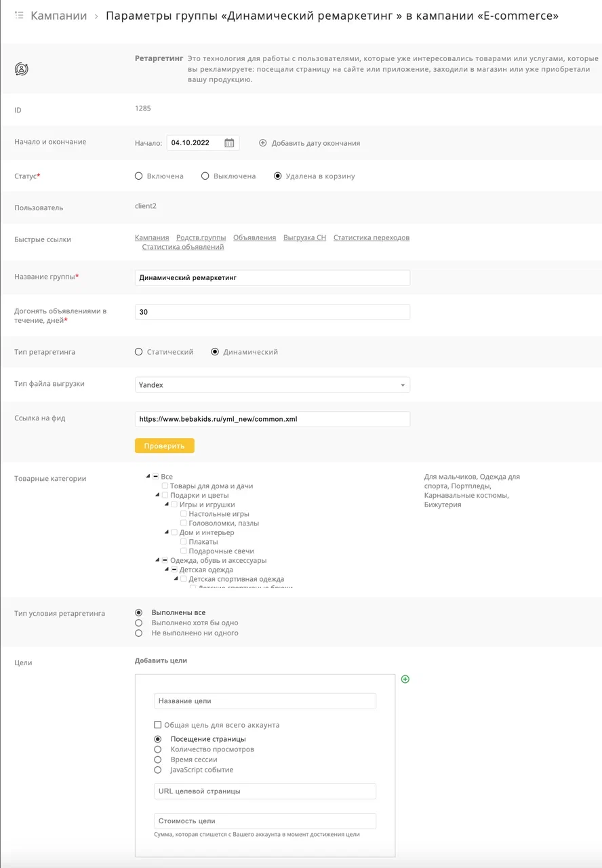Check the Все root category box
The width and height of the screenshot is (602, 868).
pos(156,477)
